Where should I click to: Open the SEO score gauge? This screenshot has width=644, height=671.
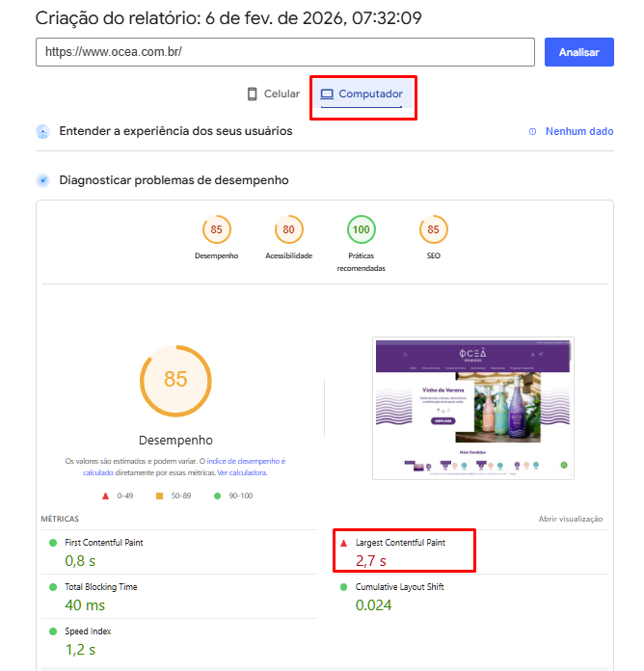433,230
